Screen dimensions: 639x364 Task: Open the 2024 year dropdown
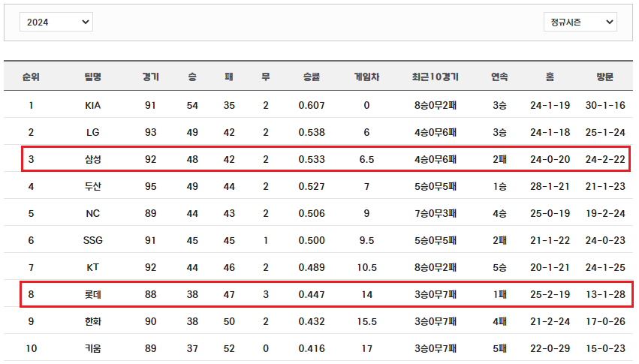pos(56,22)
